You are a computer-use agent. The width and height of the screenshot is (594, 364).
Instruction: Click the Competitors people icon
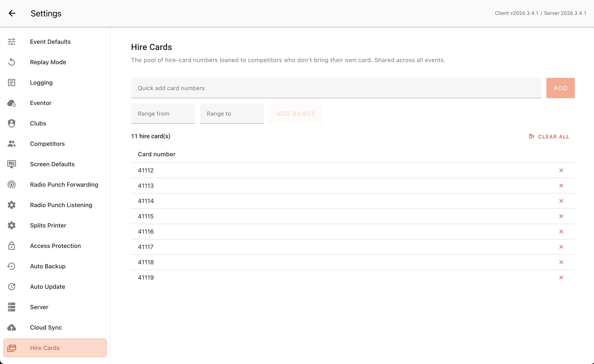(11, 144)
